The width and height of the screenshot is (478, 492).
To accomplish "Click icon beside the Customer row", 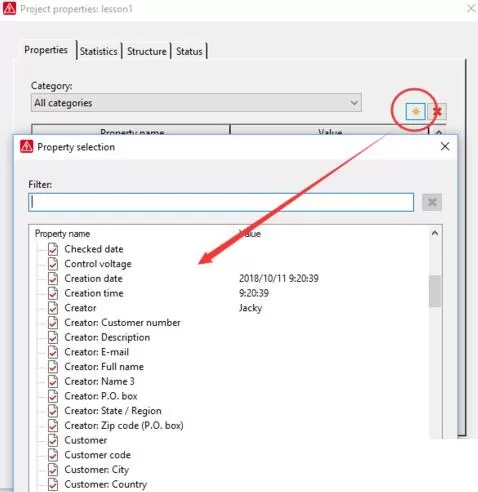I will click(x=53, y=440).
